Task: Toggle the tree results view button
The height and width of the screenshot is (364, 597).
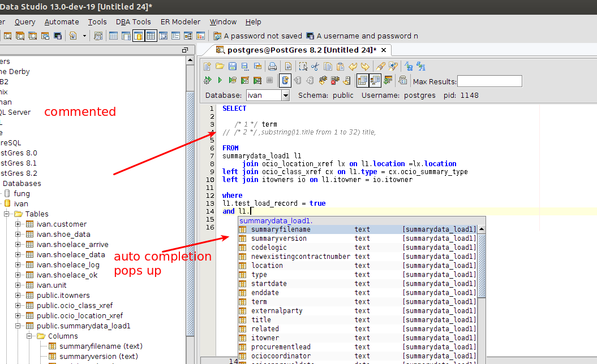Action: pos(375,80)
